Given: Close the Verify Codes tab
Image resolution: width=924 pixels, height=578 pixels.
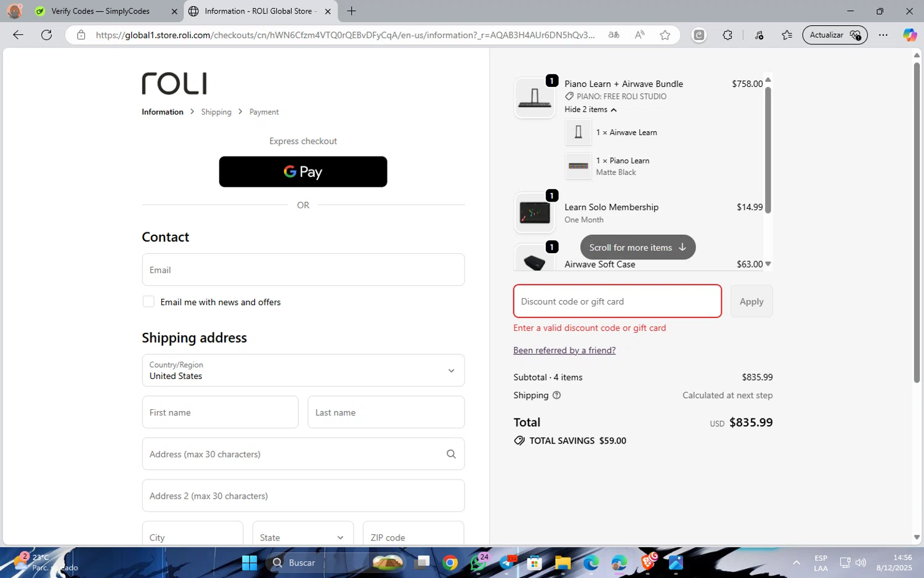Looking at the screenshot, I should click(174, 11).
